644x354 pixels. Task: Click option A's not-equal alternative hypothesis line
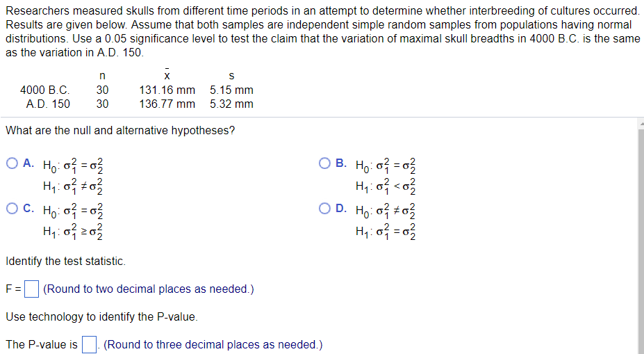point(73,186)
